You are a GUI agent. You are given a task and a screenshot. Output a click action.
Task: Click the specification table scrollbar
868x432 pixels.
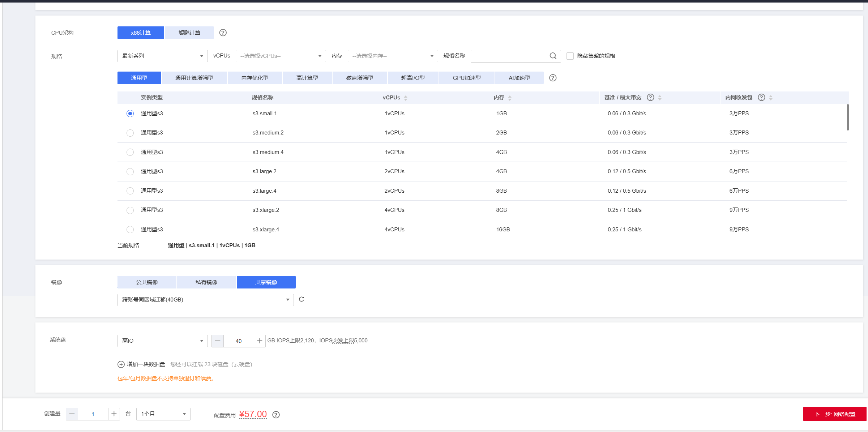(848, 117)
